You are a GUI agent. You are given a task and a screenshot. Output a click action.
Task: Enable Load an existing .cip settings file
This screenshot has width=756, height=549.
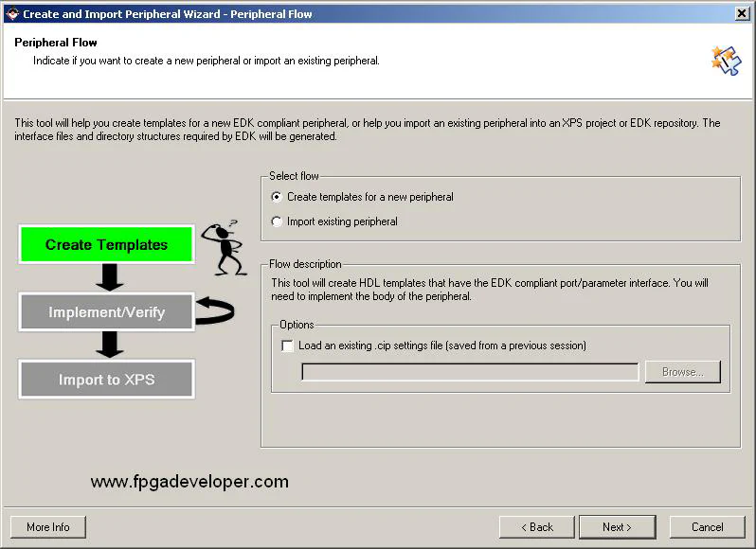click(288, 346)
